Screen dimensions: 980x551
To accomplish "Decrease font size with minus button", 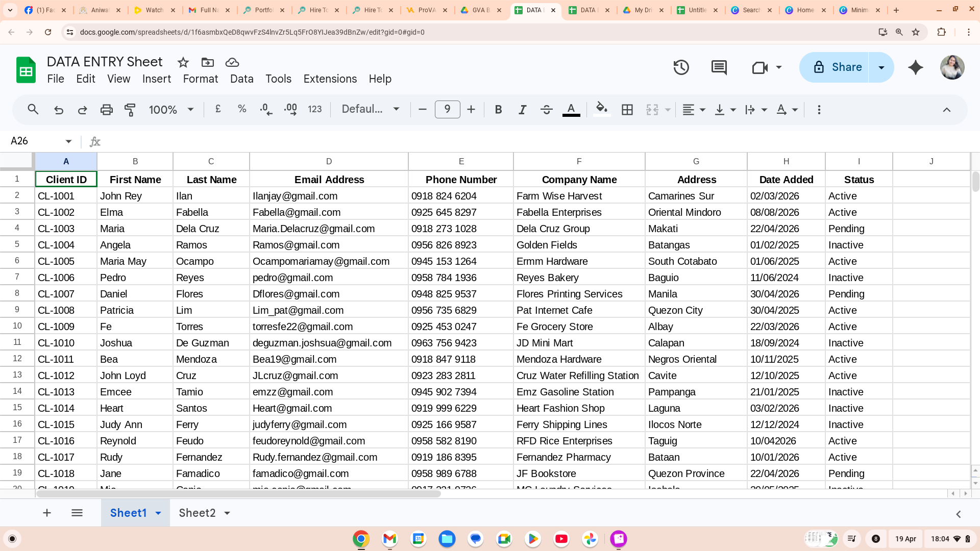I will tap(422, 110).
